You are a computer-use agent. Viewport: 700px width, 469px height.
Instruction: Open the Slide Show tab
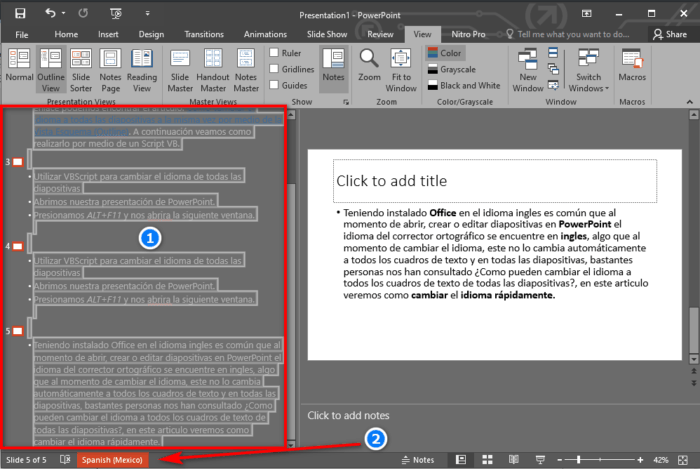[x=327, y=34]
